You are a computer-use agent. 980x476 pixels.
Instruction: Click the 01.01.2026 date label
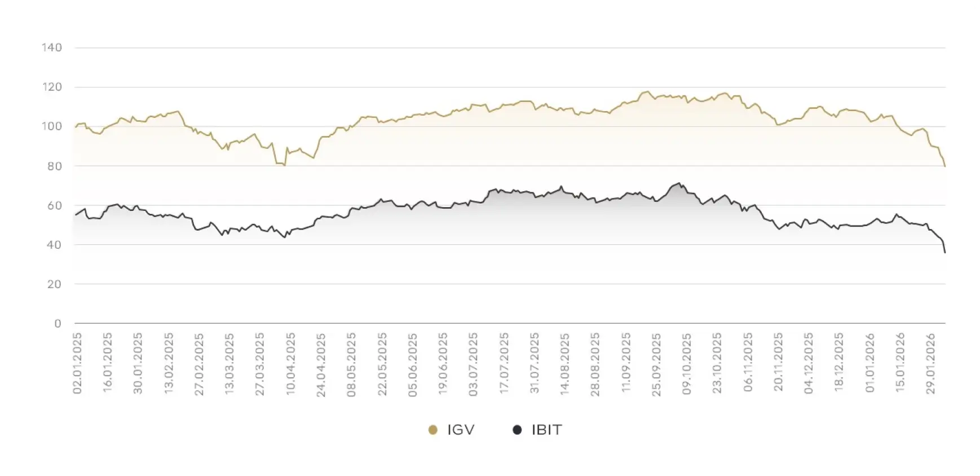click(x=870, y=364)
